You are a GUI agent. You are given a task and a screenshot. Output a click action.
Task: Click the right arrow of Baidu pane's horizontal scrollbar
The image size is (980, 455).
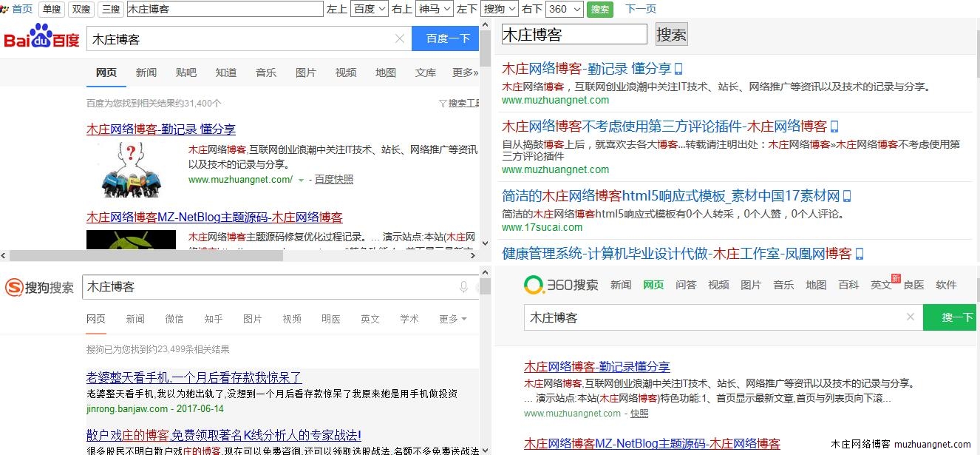[x=474, y=255]
